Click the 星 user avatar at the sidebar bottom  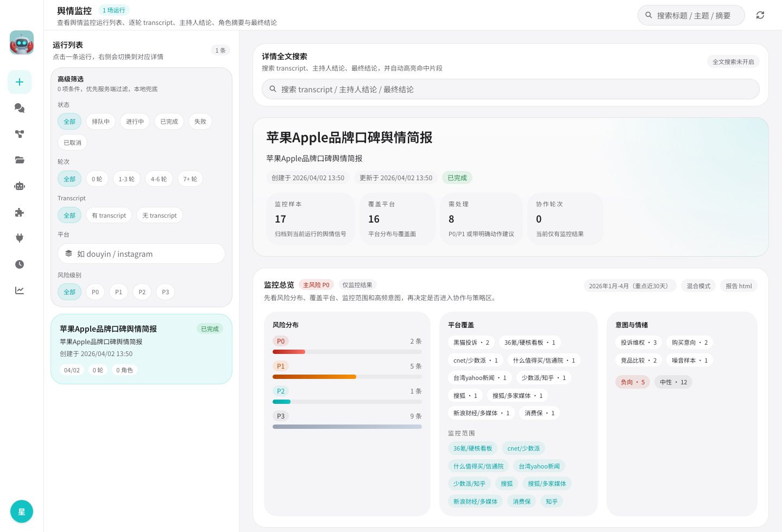click(x=22, y=511)
